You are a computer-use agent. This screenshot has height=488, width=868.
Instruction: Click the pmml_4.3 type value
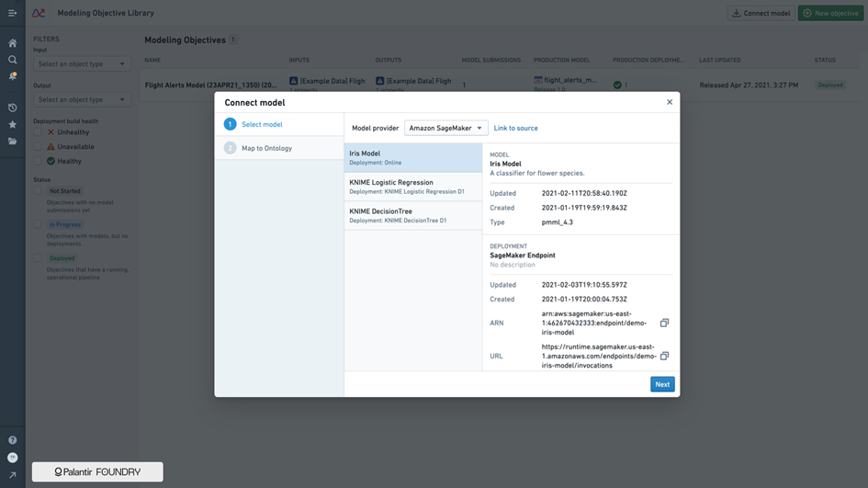(557, 222)
